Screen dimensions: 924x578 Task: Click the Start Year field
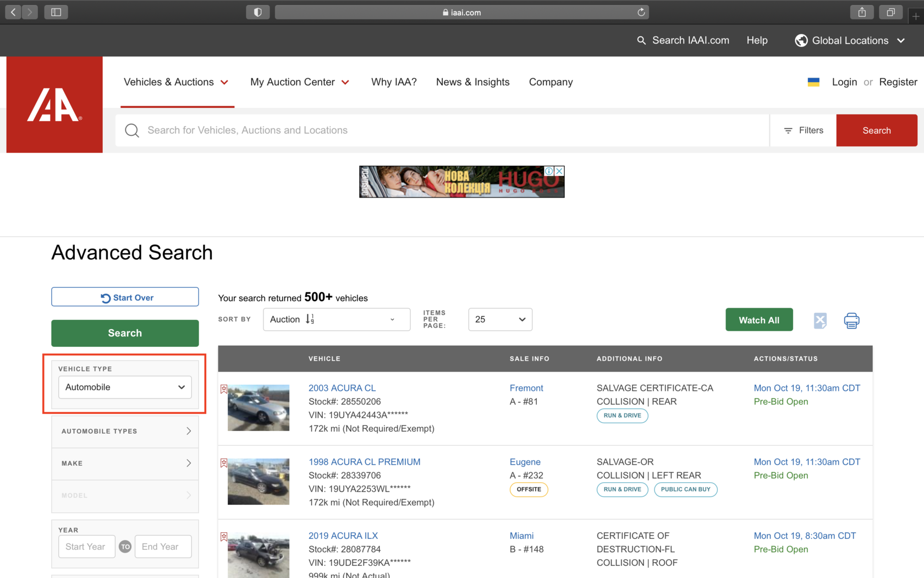[87, 547]
